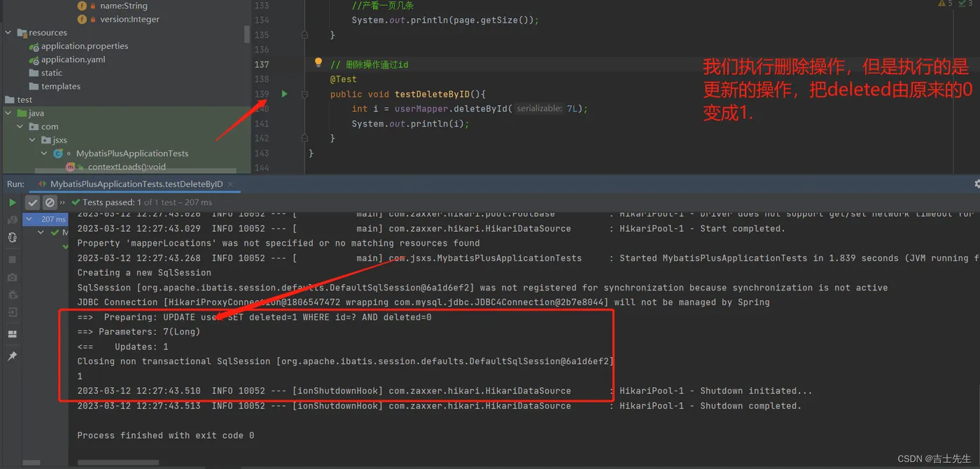Screen dimensions: 980x469
Task: Click line number 137 in gutter
Action: [x=262, y=64]
